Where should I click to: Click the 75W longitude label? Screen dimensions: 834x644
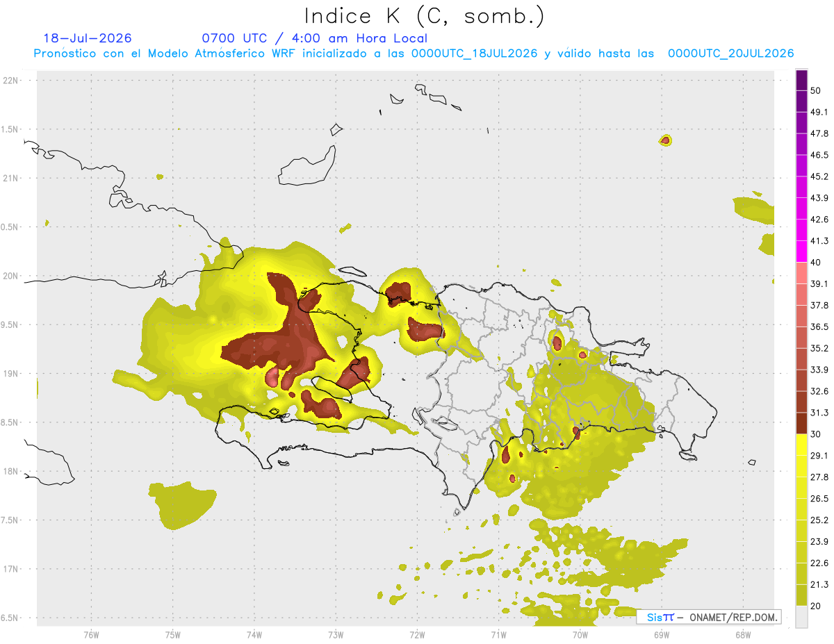[x=173, y=635]
